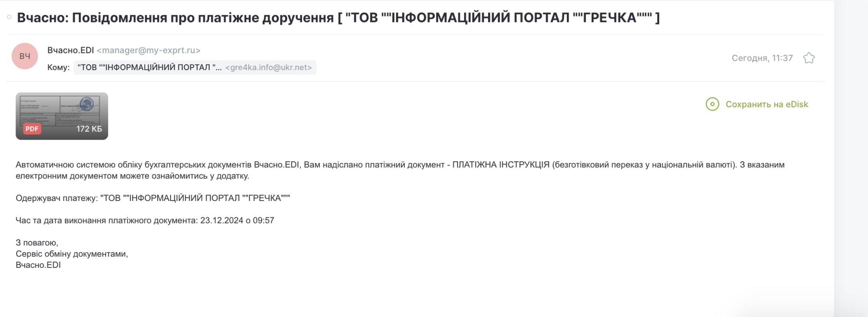
Task: Click sender name Вчасно.EDI
Action: click(70, 50)
